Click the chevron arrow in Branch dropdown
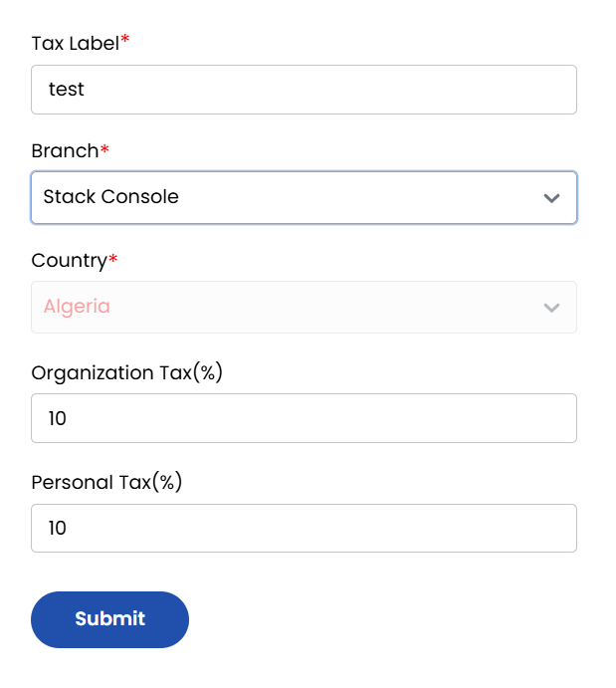 [x=552, y=197]
